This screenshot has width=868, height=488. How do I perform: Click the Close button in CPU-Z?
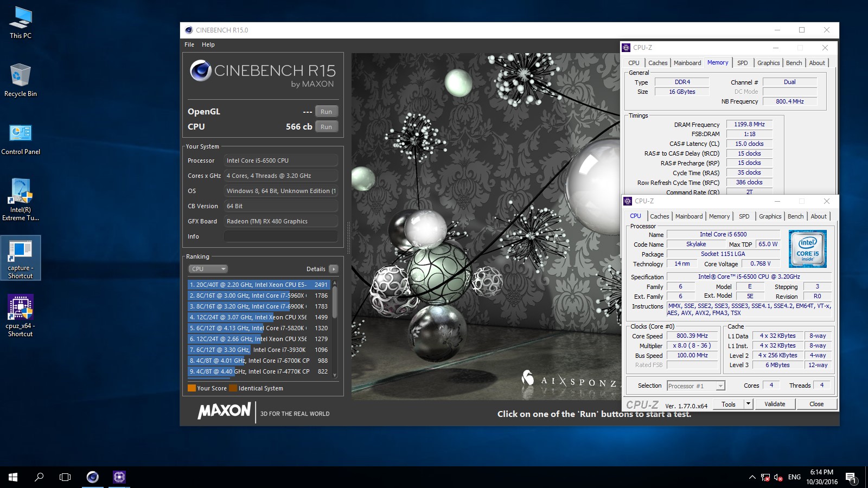click(816, 404)
